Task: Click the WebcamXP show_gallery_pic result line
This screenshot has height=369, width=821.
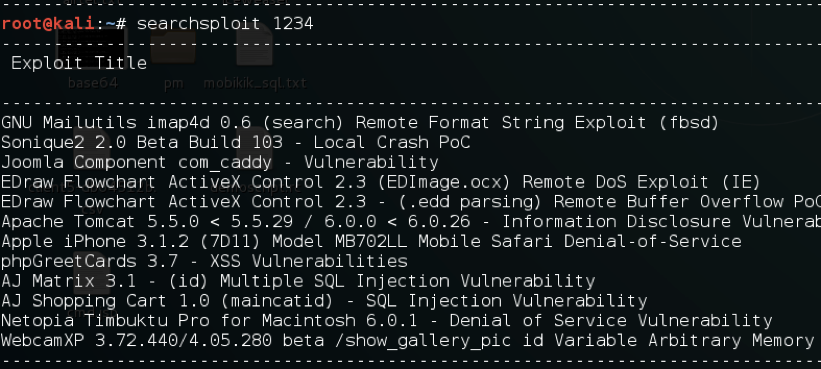Action: coord(408,341)
